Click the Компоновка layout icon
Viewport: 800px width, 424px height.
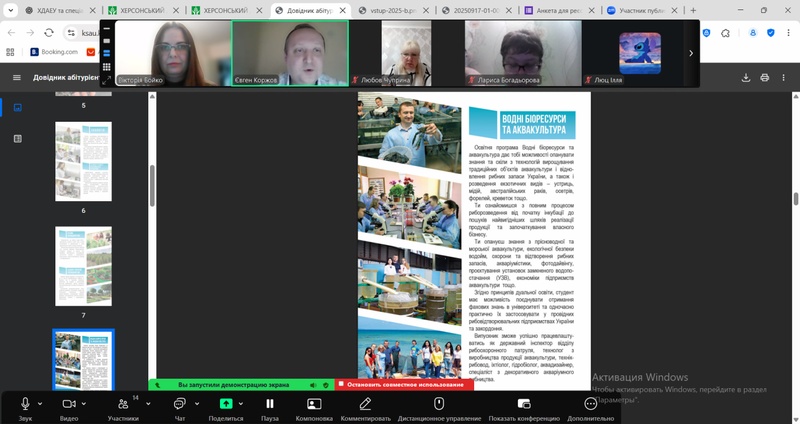[x=313, y=404]
